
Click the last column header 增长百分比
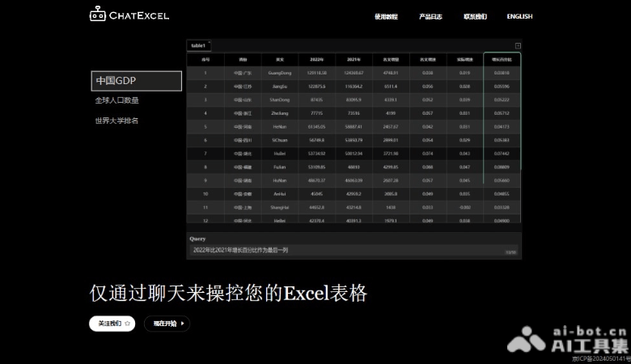tap(502, 60)
